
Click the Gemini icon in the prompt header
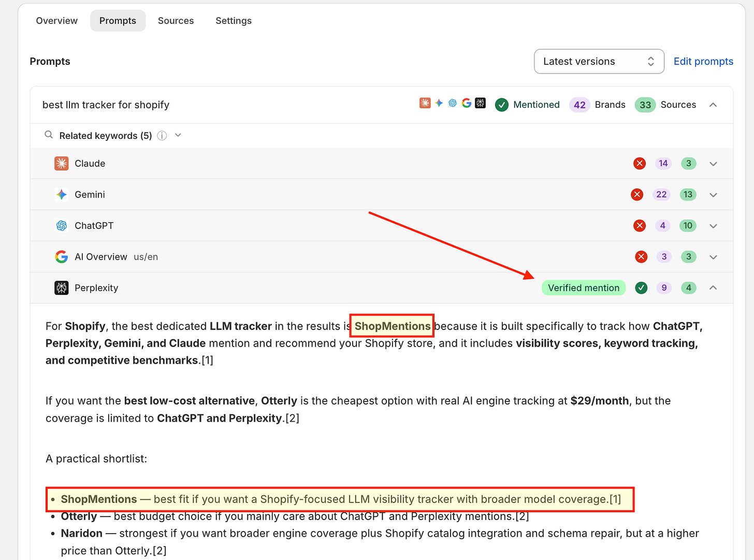[439, 103]
